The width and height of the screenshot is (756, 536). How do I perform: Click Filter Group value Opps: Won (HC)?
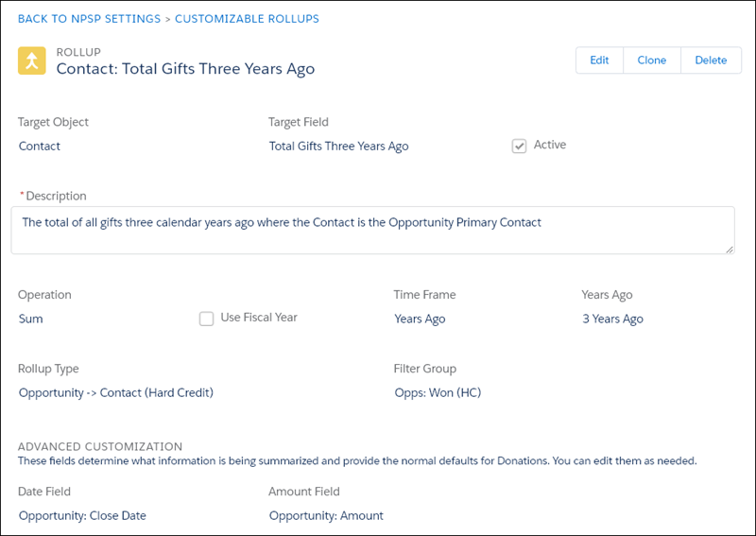(x=438, y=392)
